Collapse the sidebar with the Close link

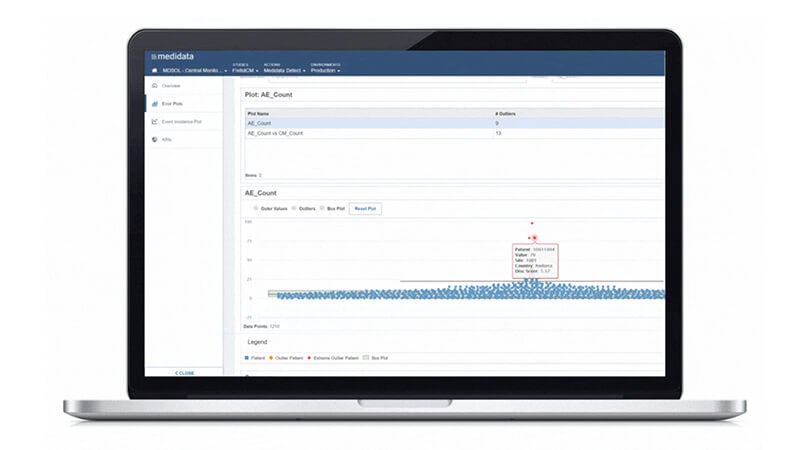click(184, 373)
